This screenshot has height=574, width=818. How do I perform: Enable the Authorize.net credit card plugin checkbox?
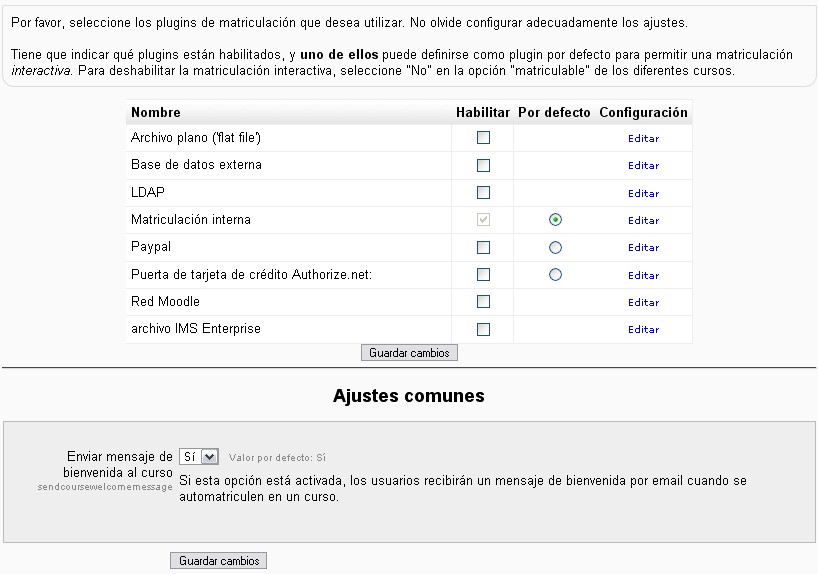484,275
